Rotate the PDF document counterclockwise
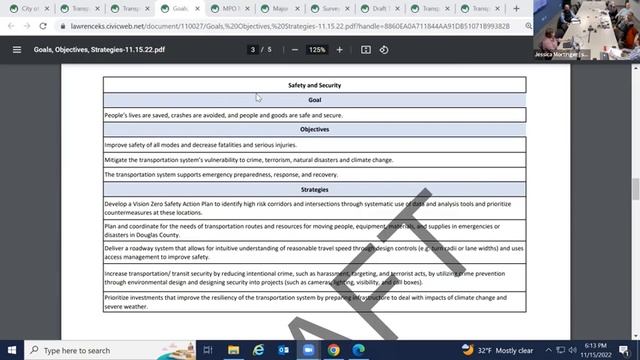The height and width of the screenshot is (360, 640). 384,50
